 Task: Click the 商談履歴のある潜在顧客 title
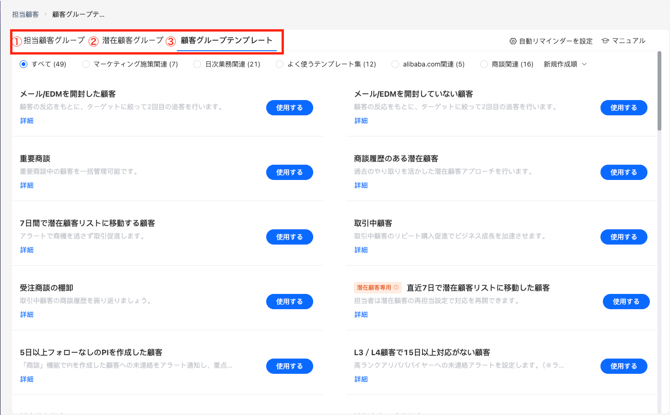coord(396,159)
